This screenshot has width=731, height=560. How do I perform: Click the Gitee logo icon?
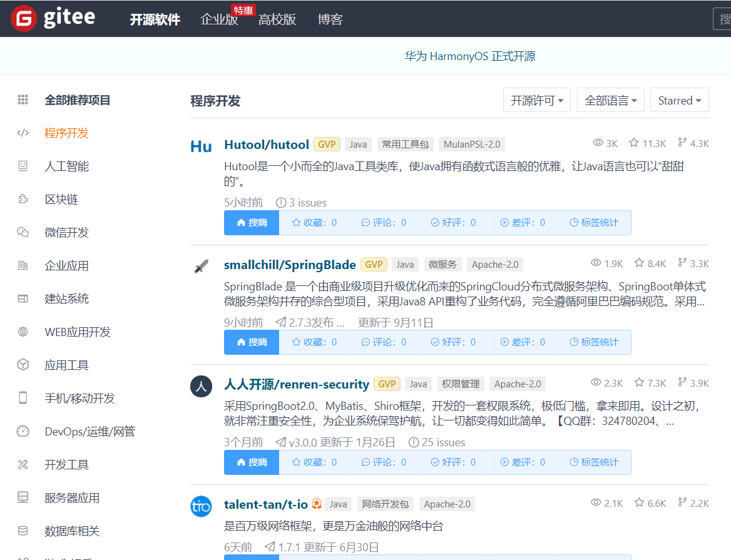click(x=23, y=19)
